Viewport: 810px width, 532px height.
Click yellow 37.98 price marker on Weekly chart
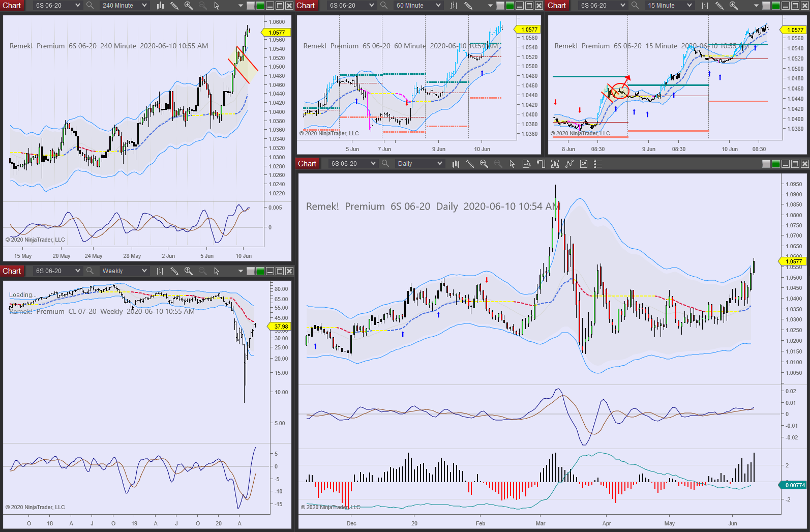point(279,327)
